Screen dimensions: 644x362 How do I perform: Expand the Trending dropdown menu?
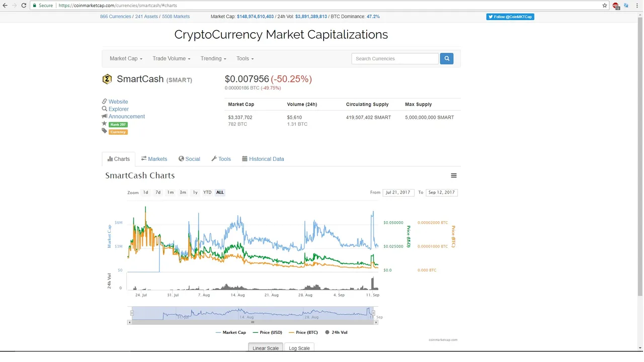pos(213,58)
